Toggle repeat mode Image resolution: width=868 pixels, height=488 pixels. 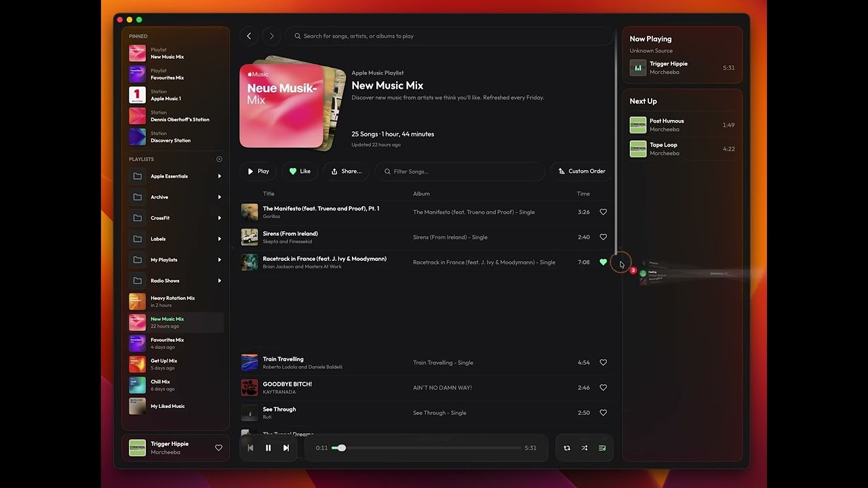[566, 448]
